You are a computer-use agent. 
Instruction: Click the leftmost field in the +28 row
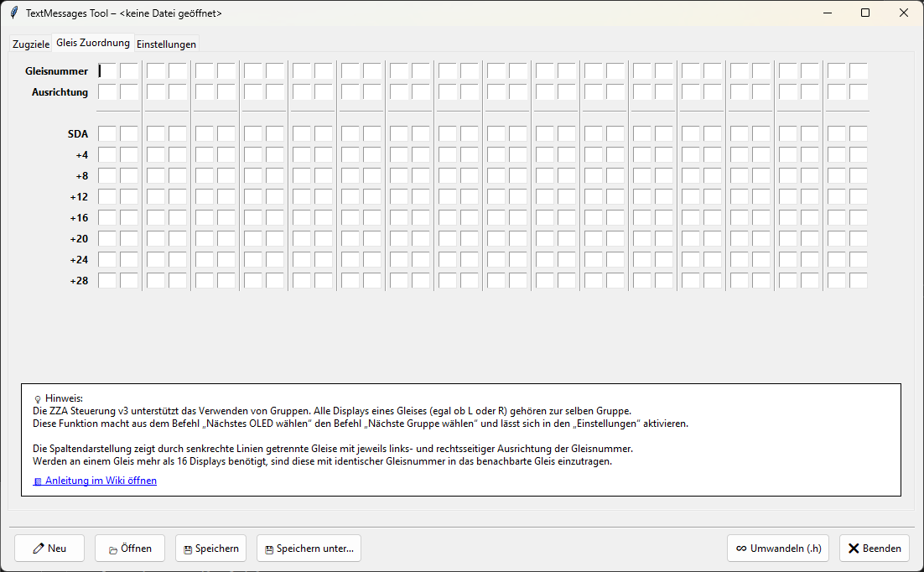(107, 280)
